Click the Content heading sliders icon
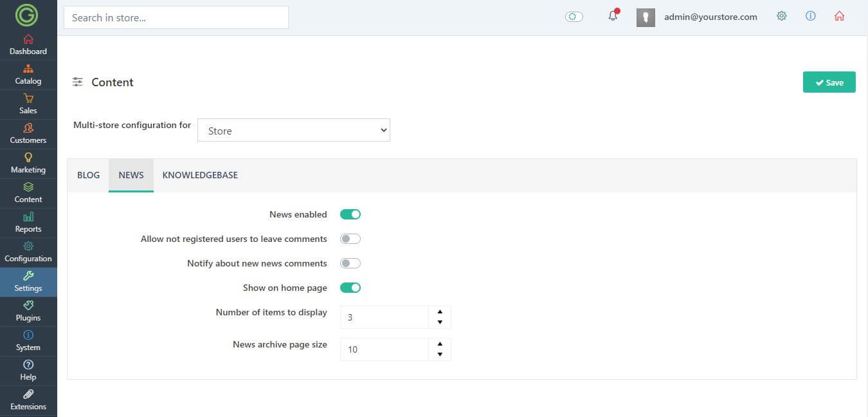868x417 pixels. 78,82
